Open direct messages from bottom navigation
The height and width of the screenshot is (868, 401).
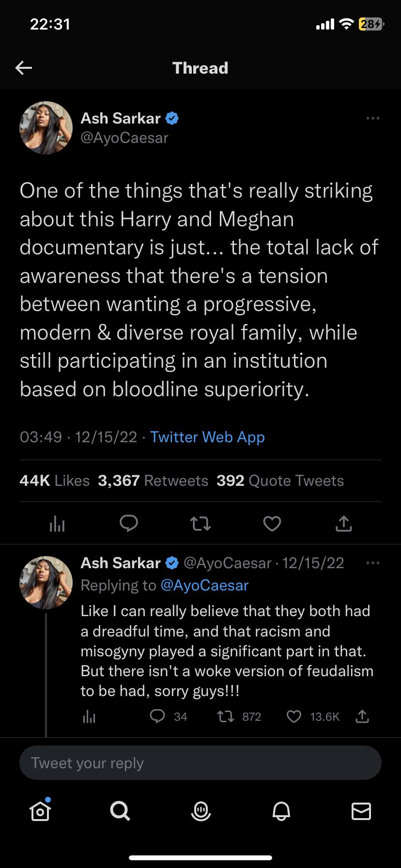[361, 812]
